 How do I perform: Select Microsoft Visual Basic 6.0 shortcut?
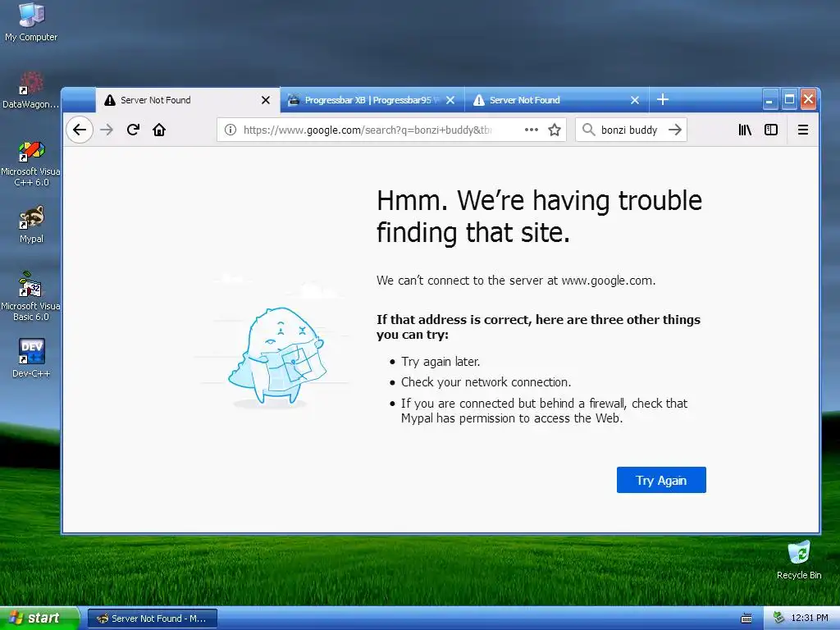coord(30,296)
